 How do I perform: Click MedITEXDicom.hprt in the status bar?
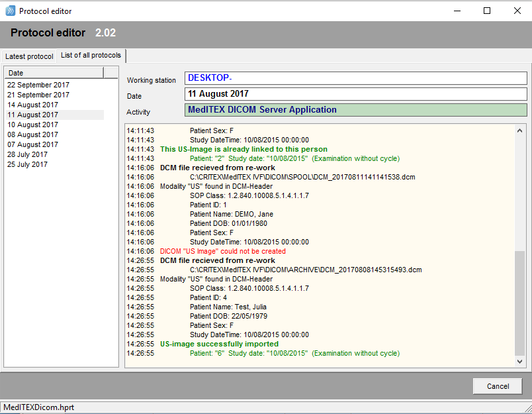pos(38,407)
